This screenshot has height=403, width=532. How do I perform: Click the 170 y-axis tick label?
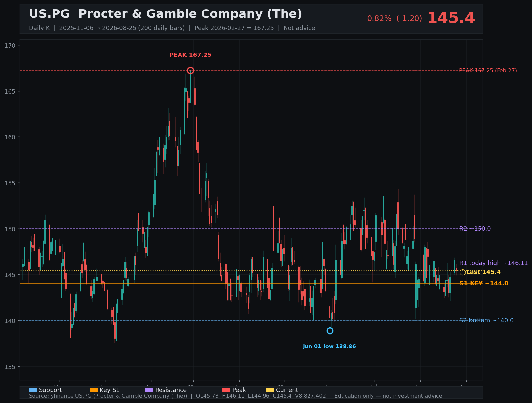(x=10, y=45)
